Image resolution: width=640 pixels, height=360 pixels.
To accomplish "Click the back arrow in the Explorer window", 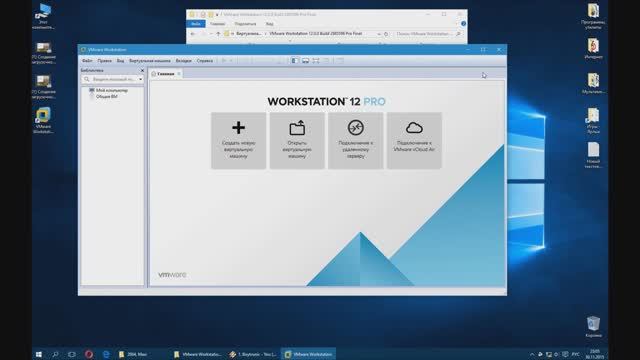I will [193, 34].
